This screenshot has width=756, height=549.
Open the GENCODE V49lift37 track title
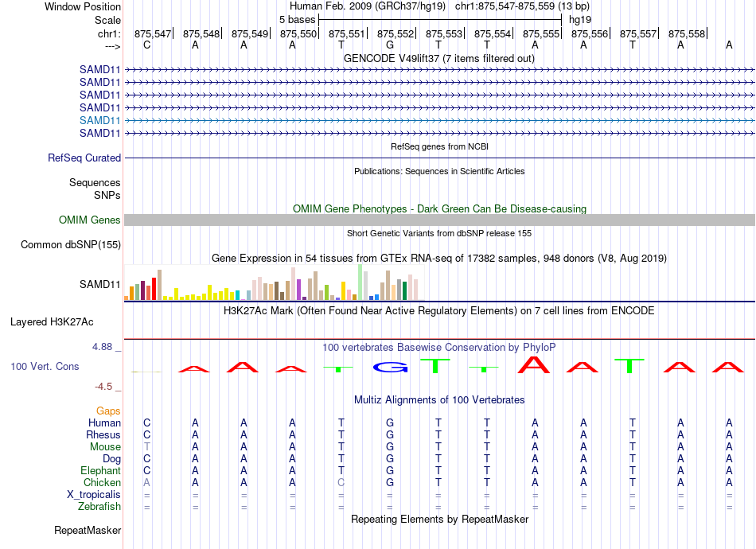[x=439, y=58]
